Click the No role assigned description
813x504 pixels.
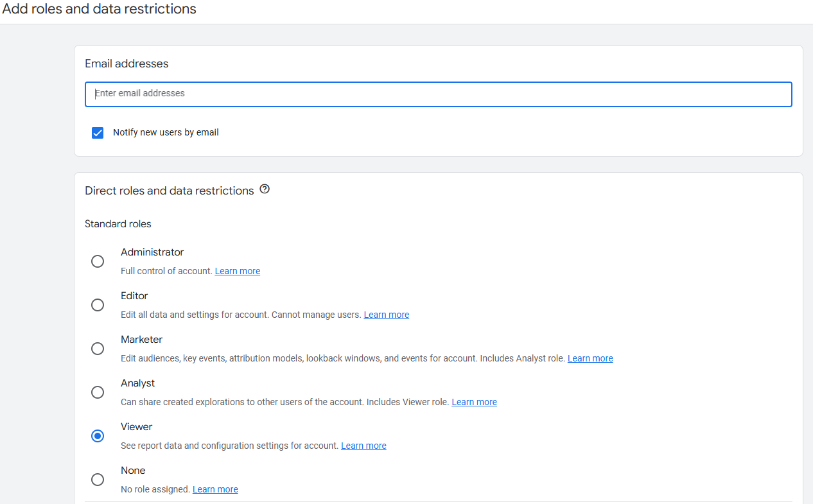click(x=155, y=489)
